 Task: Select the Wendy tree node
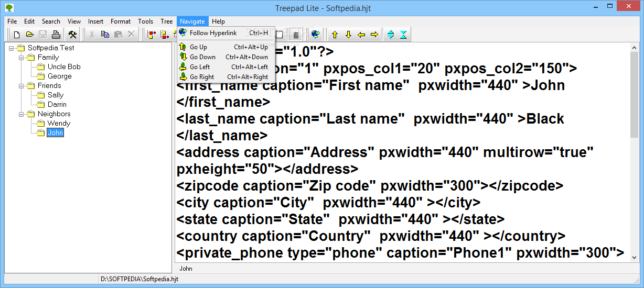(59, 123)
